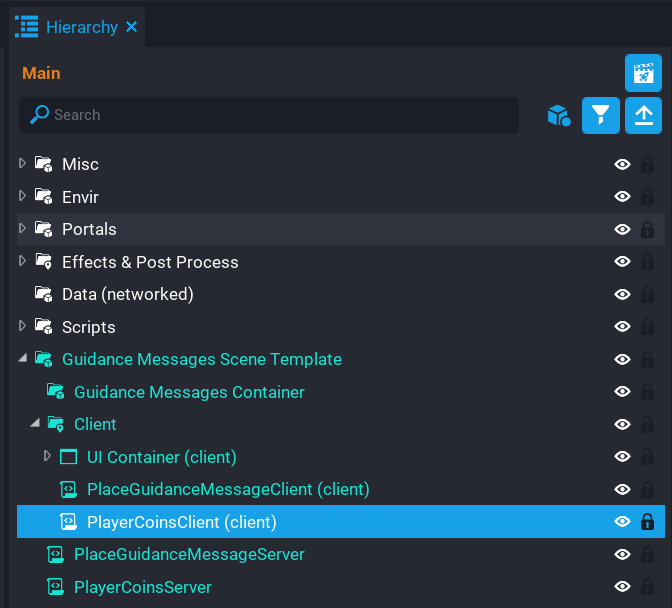Switch to the Hierarchy tab
The height and width of the screenshot is (608, 672).
[80, 27]
